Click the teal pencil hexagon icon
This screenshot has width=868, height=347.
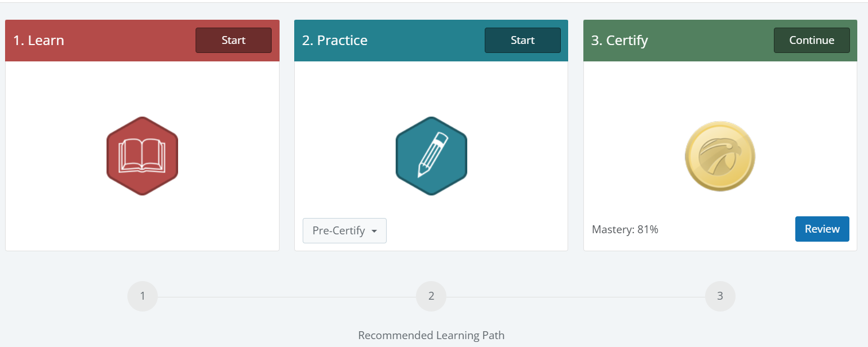[431, 156]
